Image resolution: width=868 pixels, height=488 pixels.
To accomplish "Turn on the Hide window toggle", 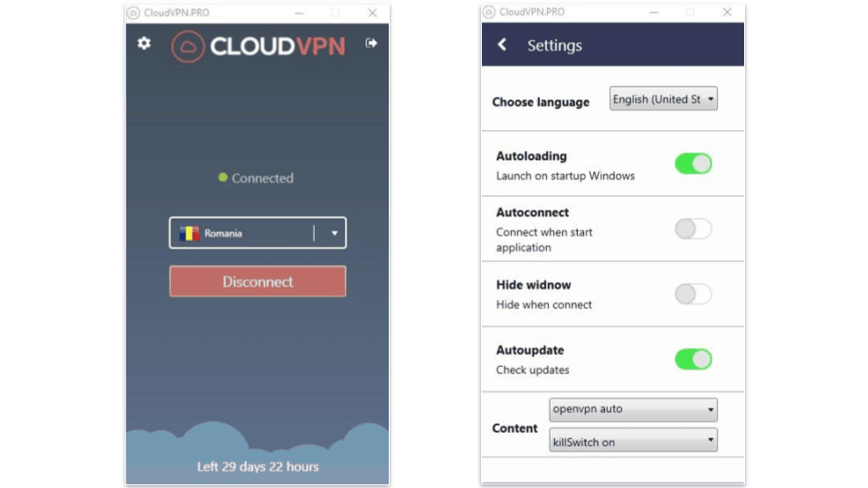I will click(x=693, y=294).
